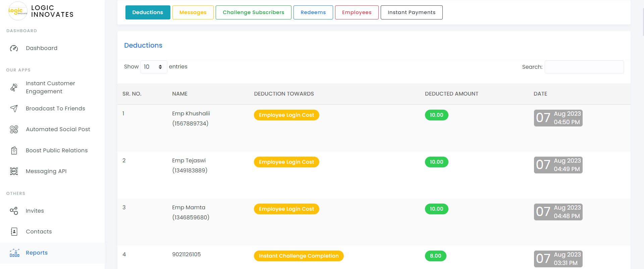644x269 pixels.
Task: Click the phone number (1346859680)
Action: [x=191, y=217]
